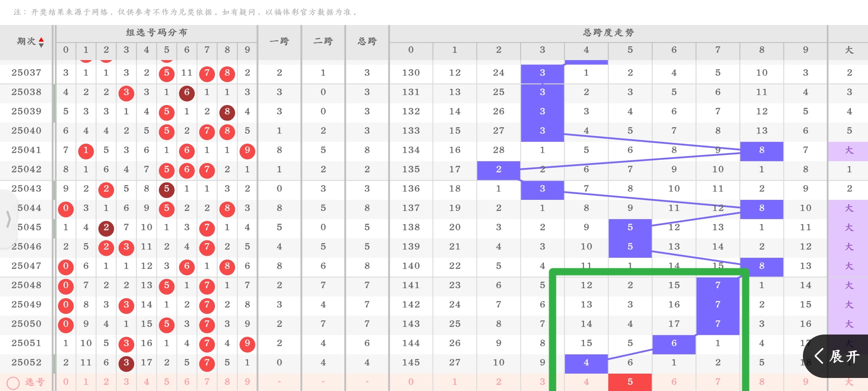
Task: Pick number 2 in 总跨度 选号 row
Action: tap(499, 382)
